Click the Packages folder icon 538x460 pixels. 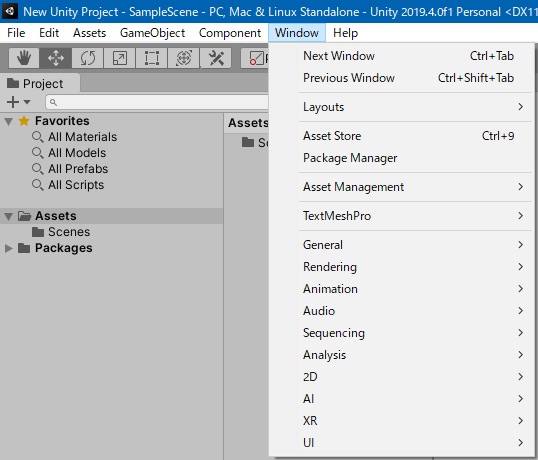(24, 248)
